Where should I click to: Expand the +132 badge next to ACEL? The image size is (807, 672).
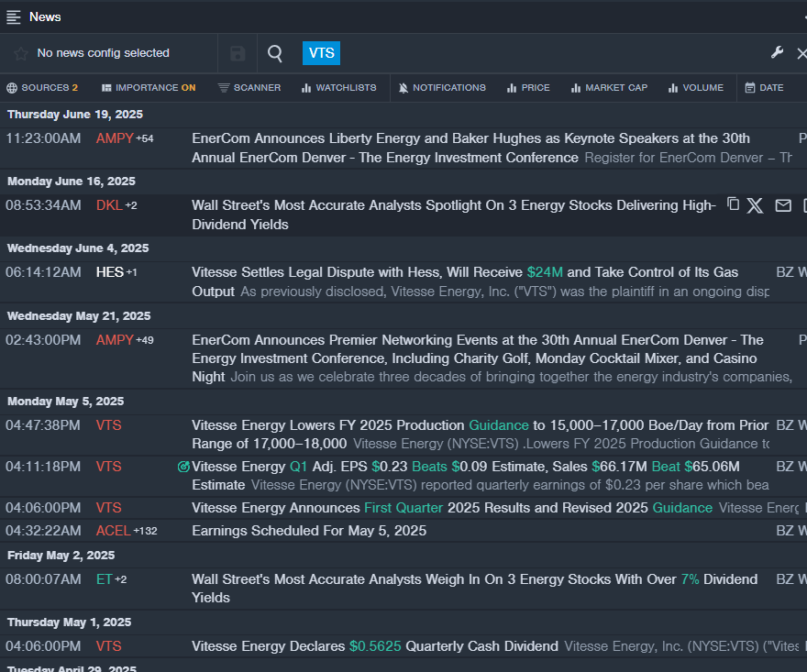tap(145, 531)
